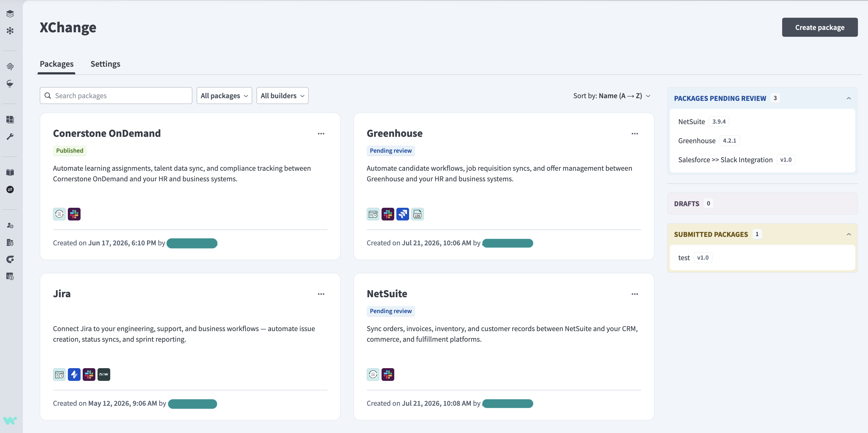This screenshot has width=868, height=433.
Task: Open the layers stack icon in sidebar
Action: pyautogui.click(x=10, y=13)
